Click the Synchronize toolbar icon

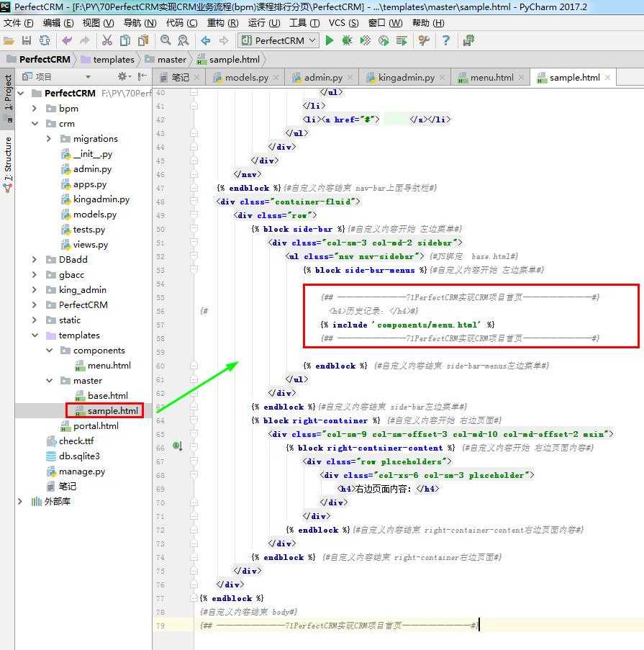45,40
